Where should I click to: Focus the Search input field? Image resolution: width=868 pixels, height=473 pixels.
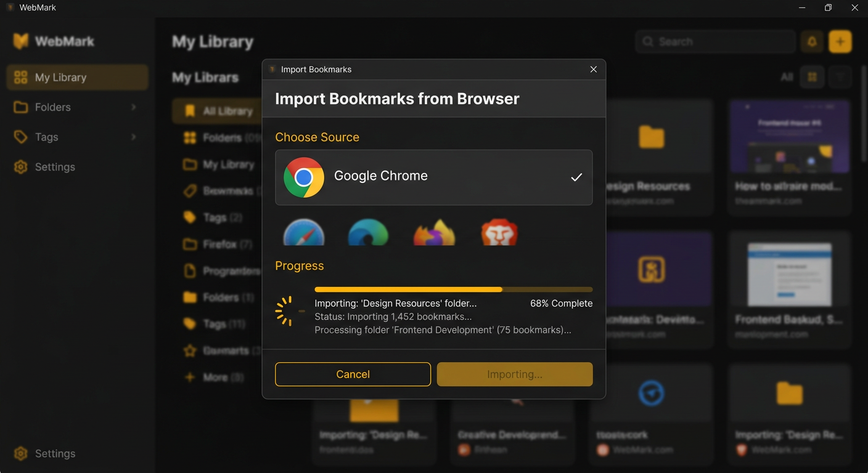(x=715, y=42)
